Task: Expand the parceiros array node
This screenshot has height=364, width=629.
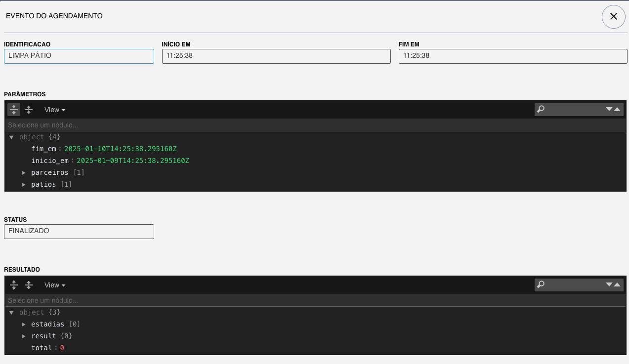Action: (x=23, y=173)
